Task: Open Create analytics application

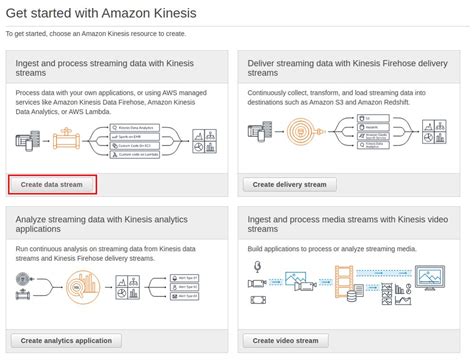Action: pyautogui.click(x=66, y=341)
